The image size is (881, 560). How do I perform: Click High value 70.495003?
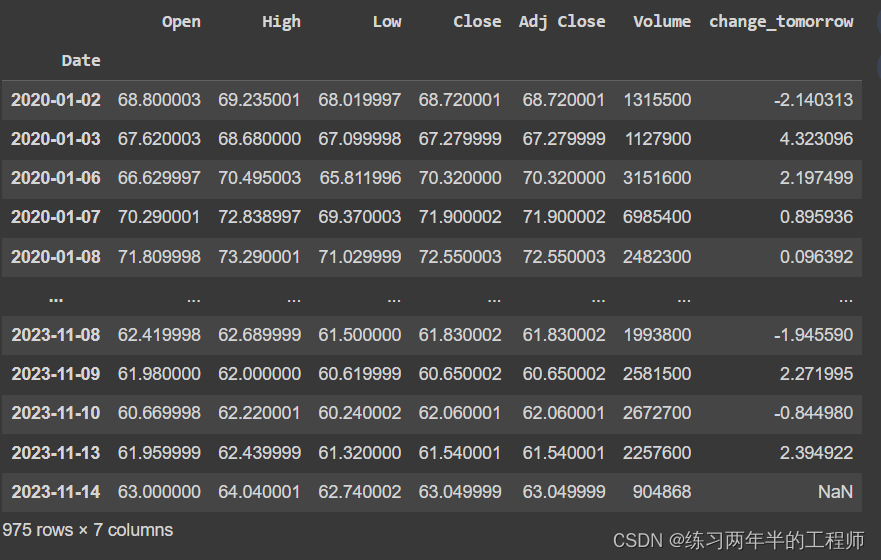point(259,178)
